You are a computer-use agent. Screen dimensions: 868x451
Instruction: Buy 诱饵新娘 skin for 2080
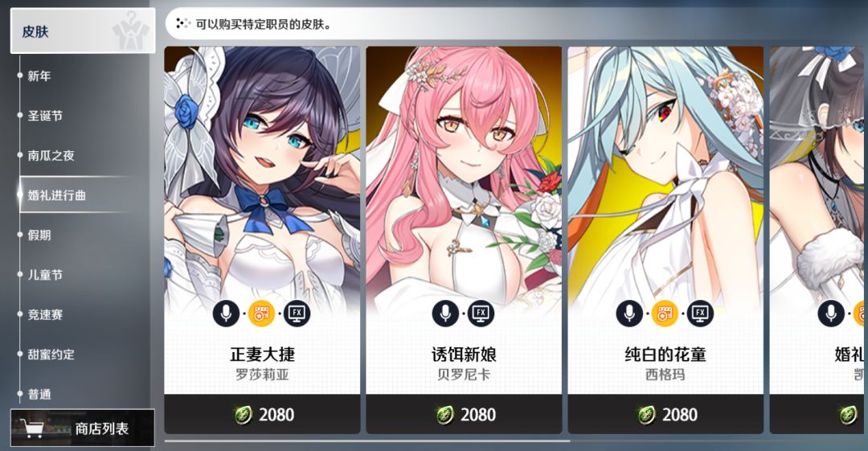(464, 415)
